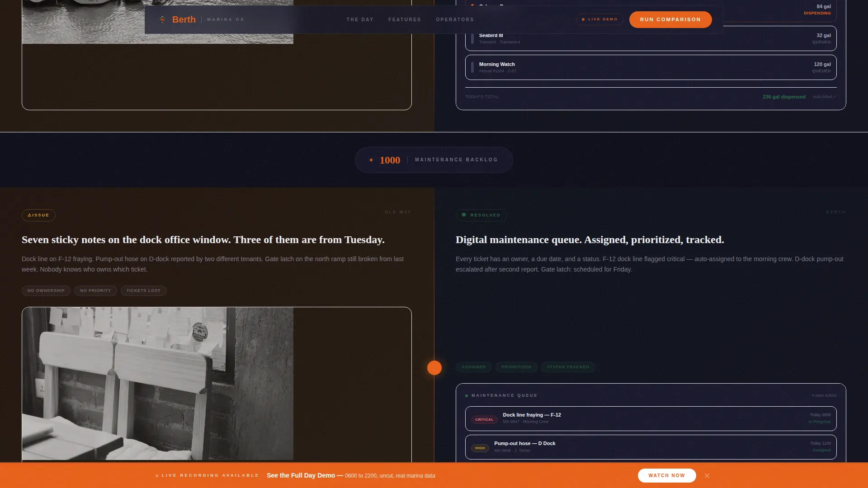Click the sticky notes headline

pyautogui.click(x=203, y=240)
